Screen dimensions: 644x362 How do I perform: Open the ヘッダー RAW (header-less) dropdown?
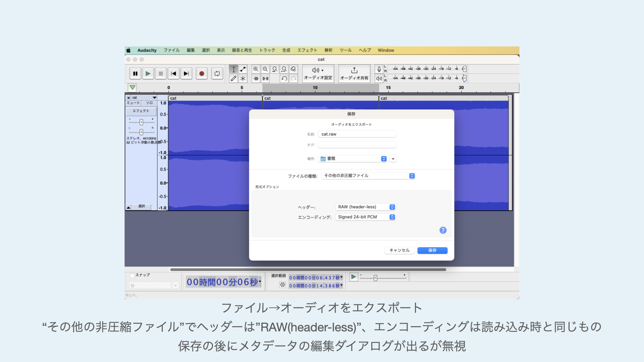pos(365,207)
